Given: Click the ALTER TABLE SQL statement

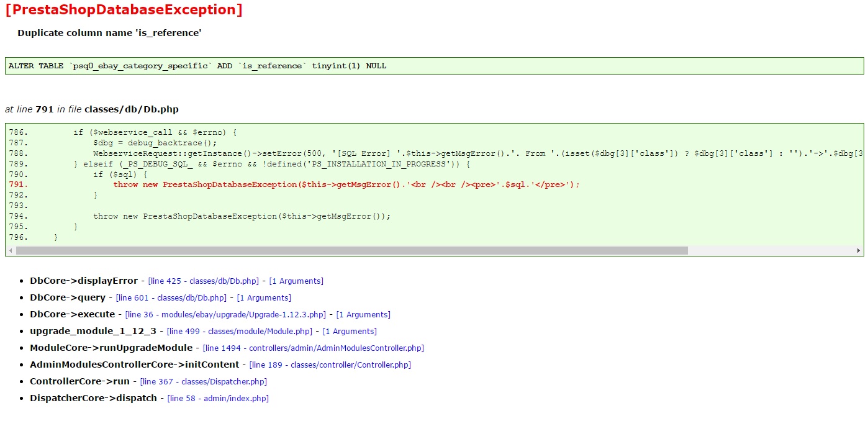Looking at the screenshot, I should click(x=197, y=66).
